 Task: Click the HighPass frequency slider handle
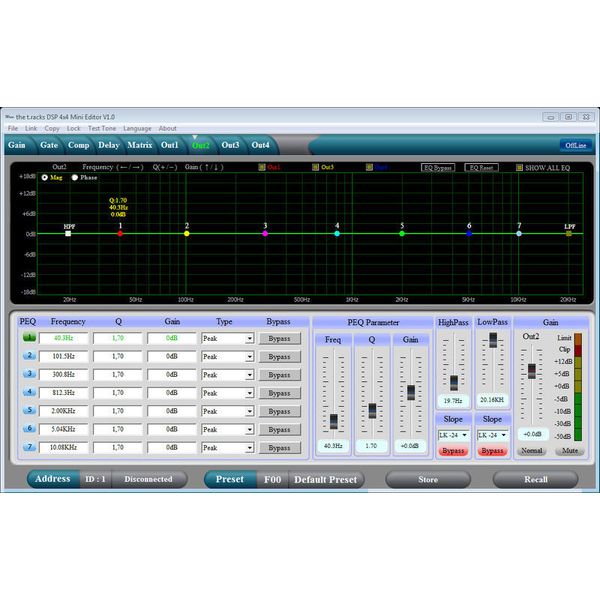click(454, 383)
